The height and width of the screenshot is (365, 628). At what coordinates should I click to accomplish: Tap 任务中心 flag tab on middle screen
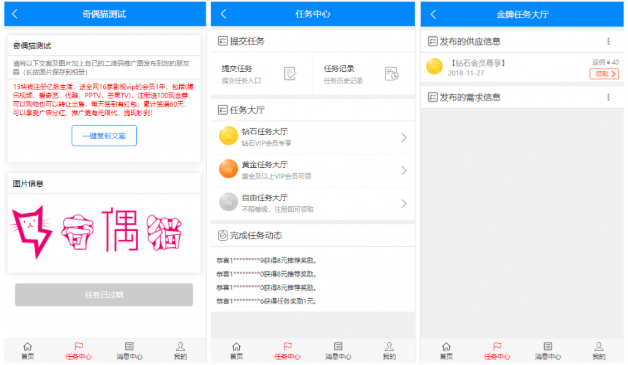tap(288, 351)
